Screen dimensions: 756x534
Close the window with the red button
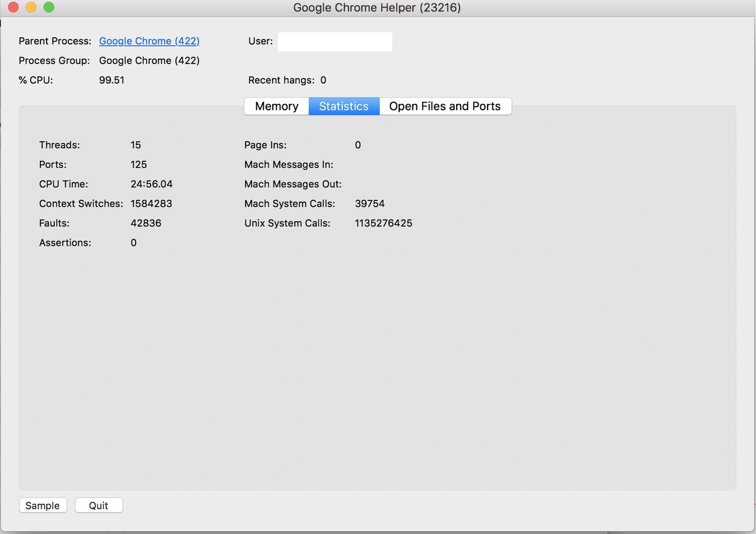(x=13, y=8)
